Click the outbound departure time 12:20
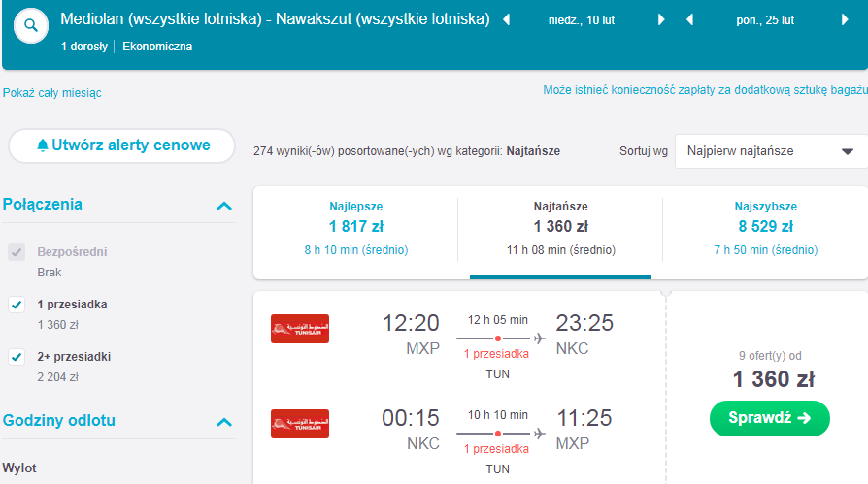 coord(411,323)
